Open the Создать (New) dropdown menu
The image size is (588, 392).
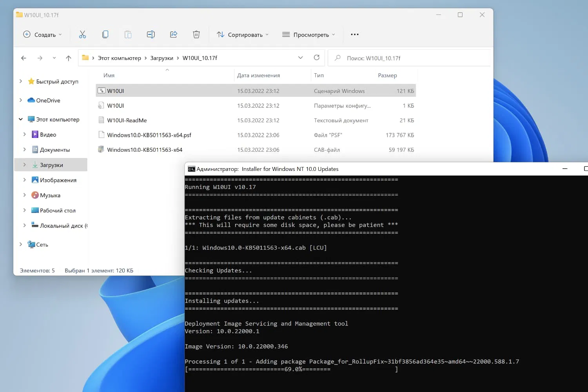pos(42,34)
